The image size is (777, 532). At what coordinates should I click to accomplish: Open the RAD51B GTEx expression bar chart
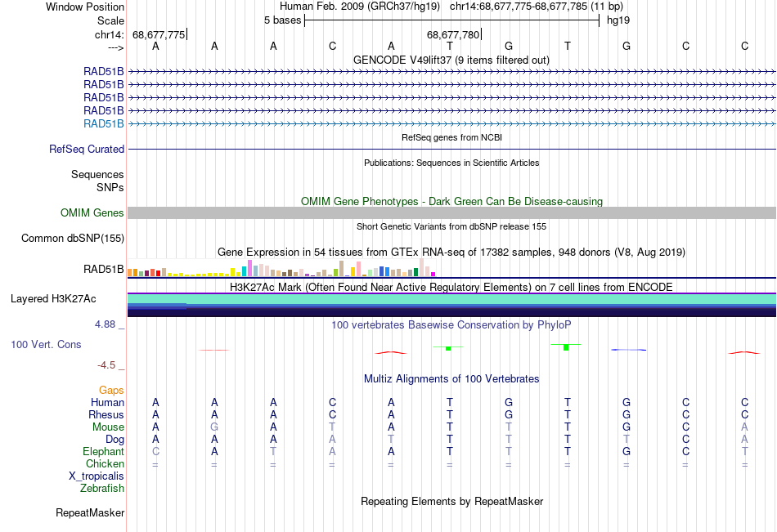[281, 267]
